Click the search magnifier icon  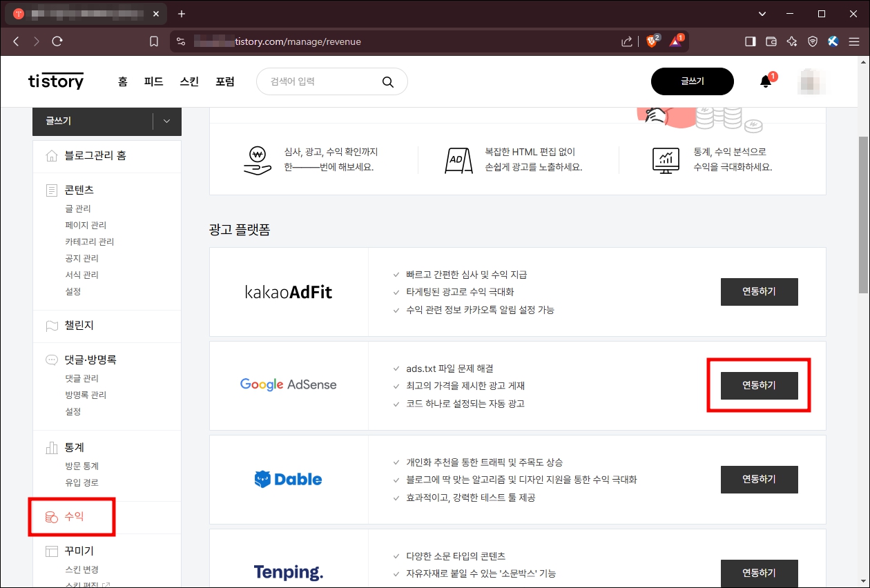[388, 81]
